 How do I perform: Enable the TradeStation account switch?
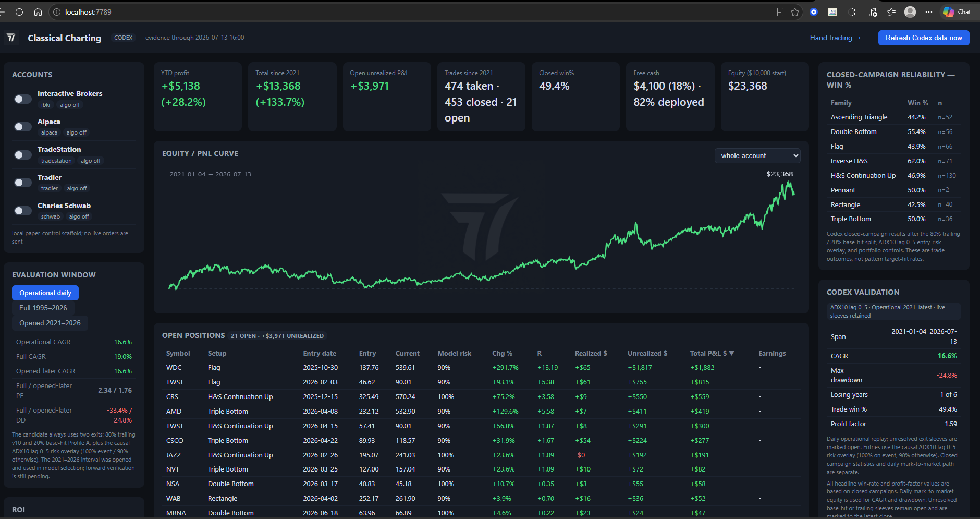[x=22, y=155]
